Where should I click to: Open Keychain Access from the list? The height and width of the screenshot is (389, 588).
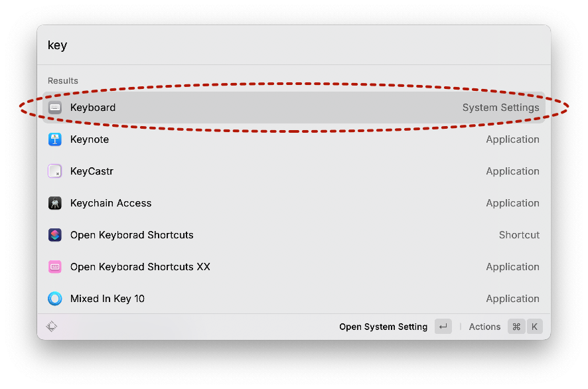pos(292,203)
